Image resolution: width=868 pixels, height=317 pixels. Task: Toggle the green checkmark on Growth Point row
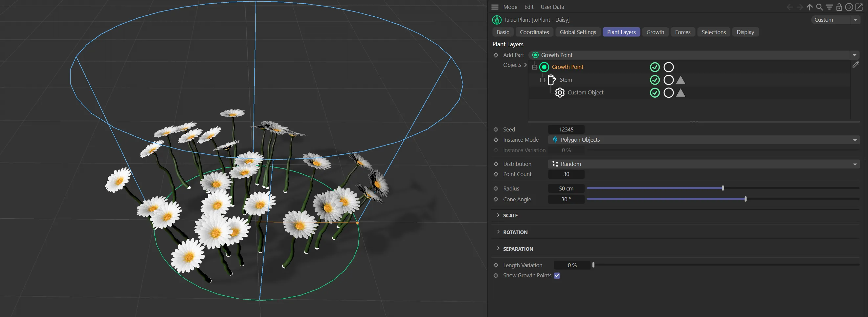pyautogui.click(x=655, y=67)
